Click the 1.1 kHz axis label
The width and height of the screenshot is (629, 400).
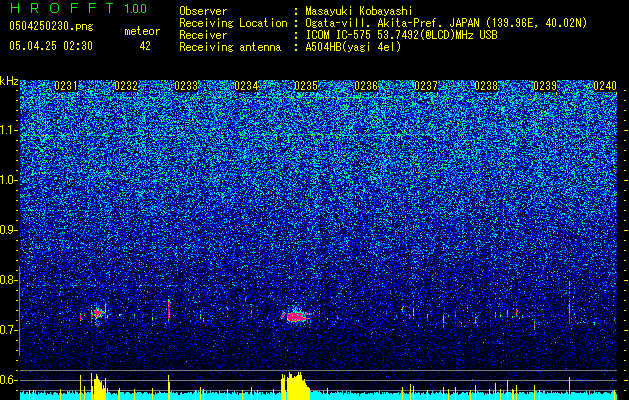9,130
